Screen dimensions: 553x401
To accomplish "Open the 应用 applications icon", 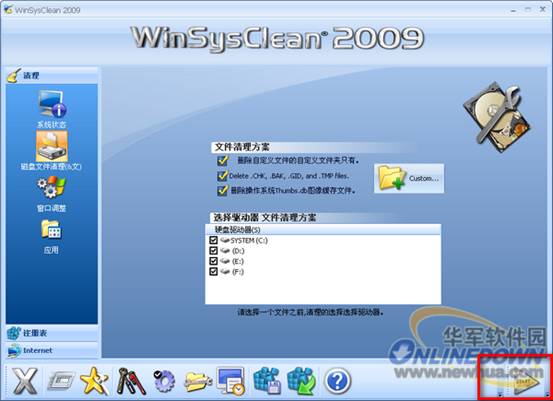I will (x=51, y=230).
